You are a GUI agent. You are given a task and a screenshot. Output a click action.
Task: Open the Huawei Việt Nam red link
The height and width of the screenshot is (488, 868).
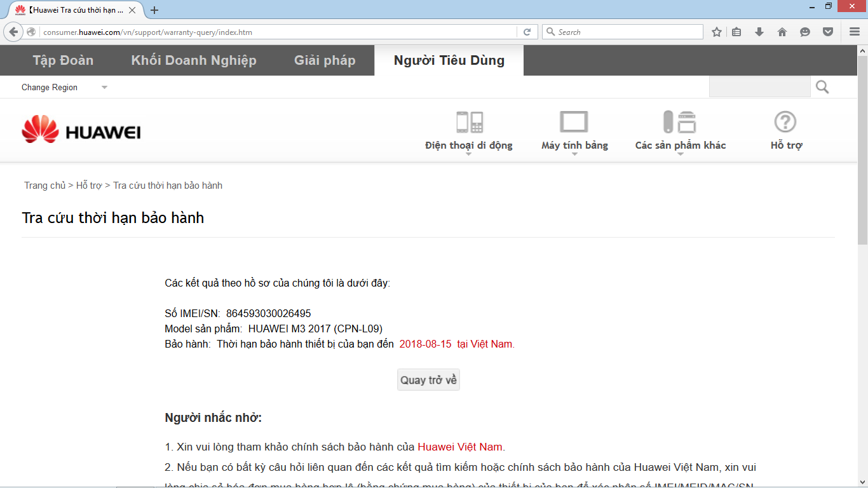tap(460, 447)
